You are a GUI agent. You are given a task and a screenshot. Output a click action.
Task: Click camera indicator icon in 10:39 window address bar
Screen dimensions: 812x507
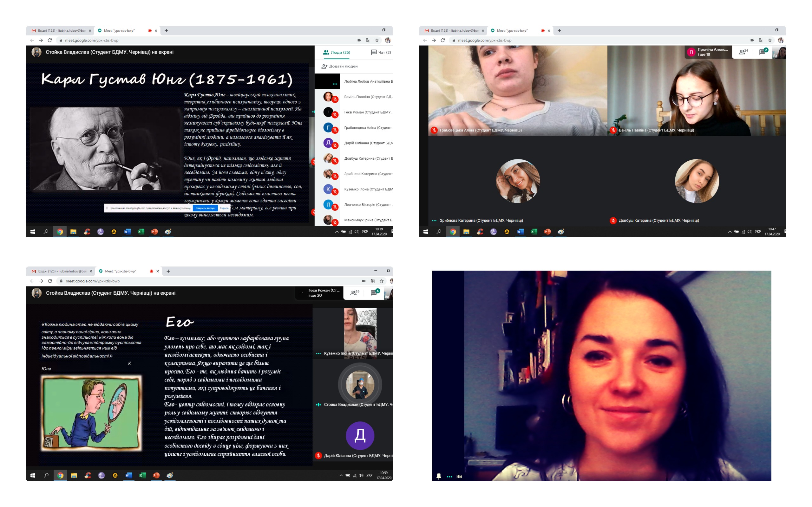click(359, 40)
